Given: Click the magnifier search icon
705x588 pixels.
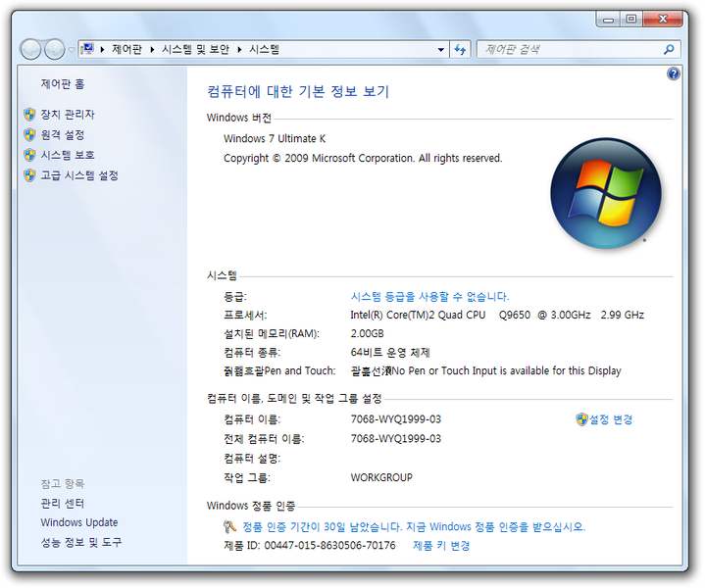Looking at the screenshot, I should [x=669, y=49].
